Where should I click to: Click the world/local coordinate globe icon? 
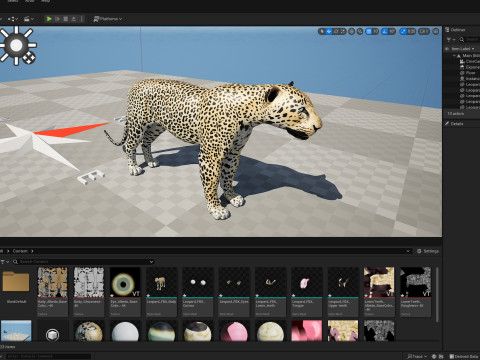[352, 31]
